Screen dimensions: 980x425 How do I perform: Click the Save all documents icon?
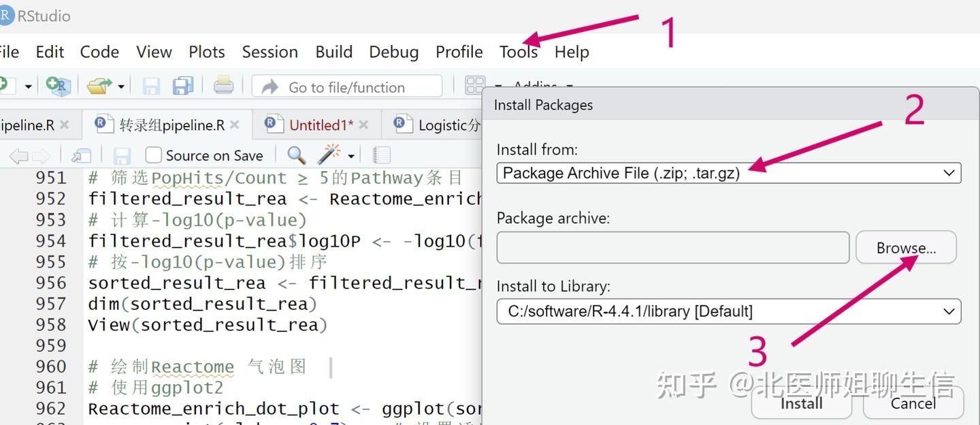coord(182,86)
